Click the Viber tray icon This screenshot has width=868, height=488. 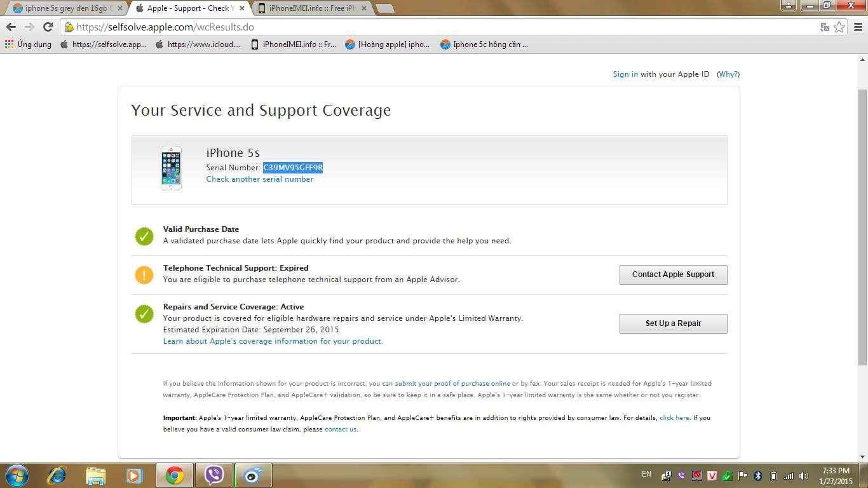coord(682,476)
